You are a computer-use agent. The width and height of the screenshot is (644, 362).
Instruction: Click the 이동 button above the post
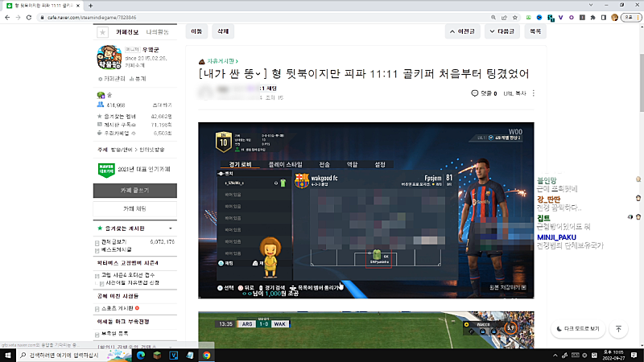tap(196, 31)
